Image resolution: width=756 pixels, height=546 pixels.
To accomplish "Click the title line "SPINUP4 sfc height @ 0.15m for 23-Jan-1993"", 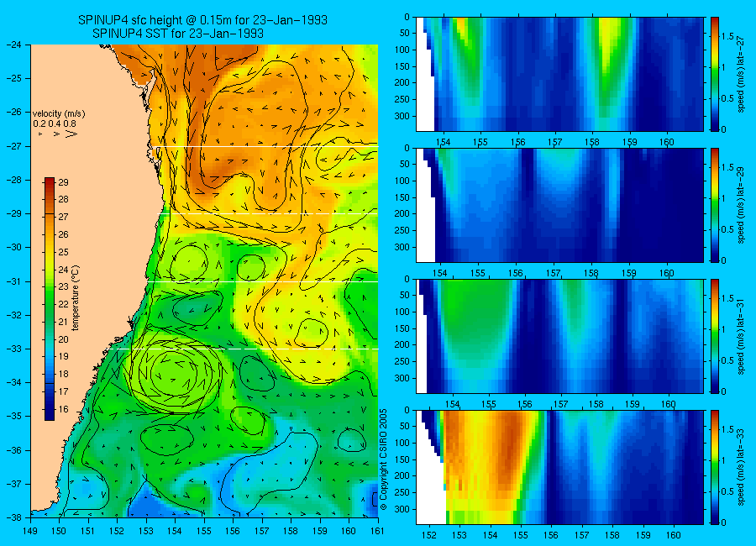I will coord(202,20).
